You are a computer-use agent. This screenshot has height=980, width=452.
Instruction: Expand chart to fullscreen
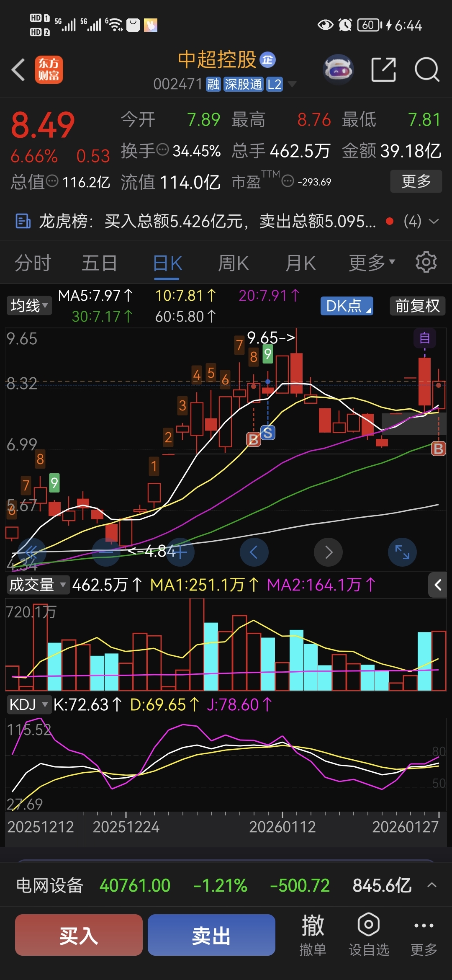[x=403, y=552]
